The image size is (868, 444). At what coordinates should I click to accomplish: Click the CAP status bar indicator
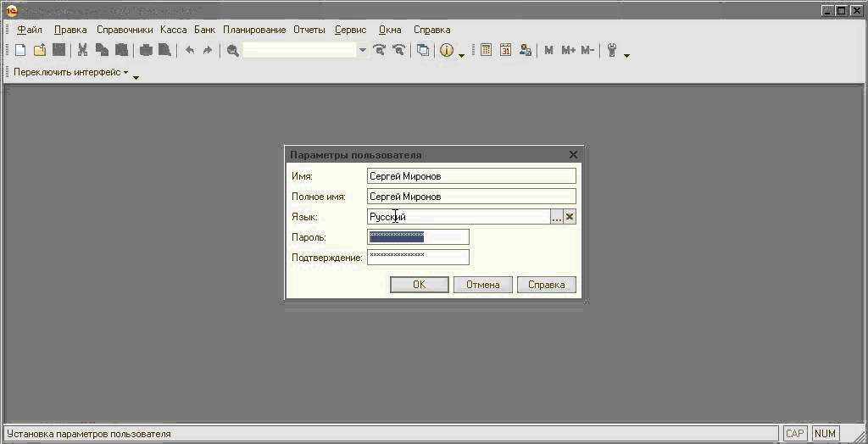tap(796, 434)
